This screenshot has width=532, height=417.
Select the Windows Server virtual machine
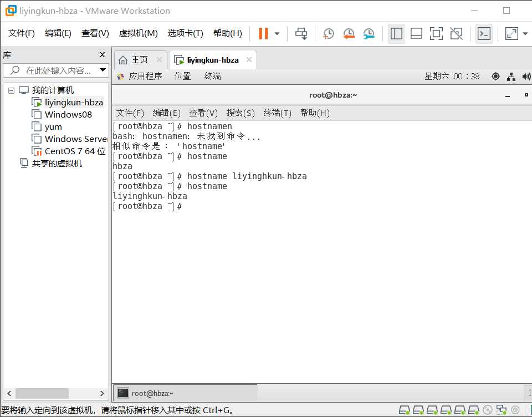point(70,139)
